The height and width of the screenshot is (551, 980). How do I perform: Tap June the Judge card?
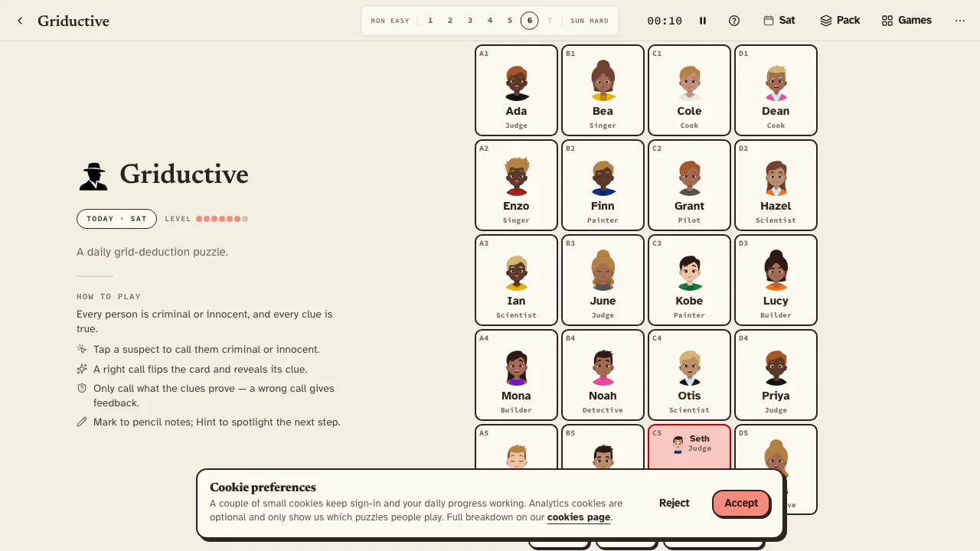(603, 280)
